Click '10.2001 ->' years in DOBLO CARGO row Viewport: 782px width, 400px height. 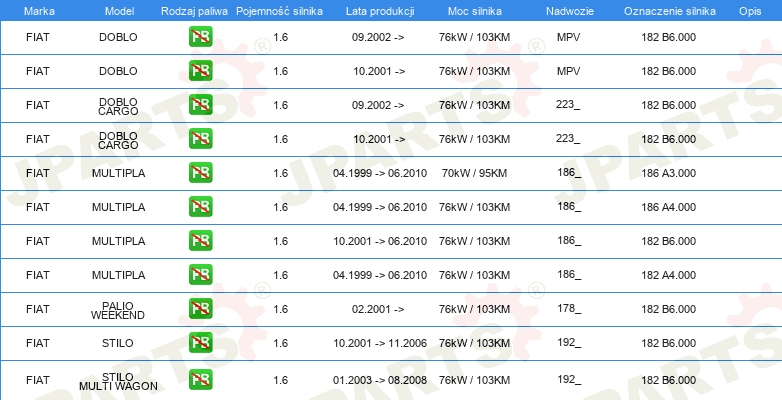point(379,139)
